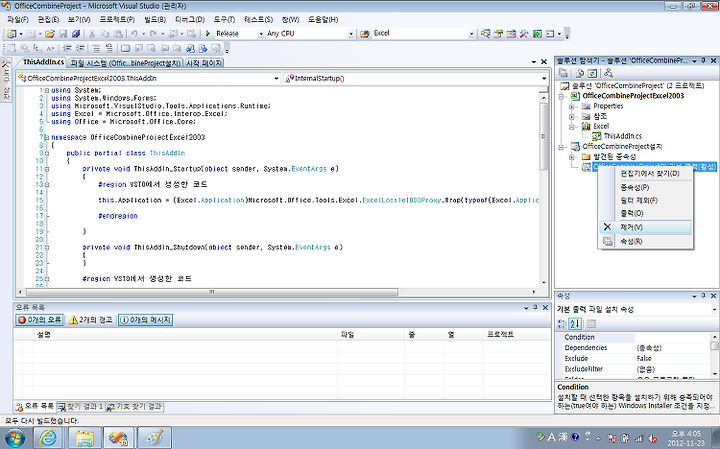This screenshot has height=449, width=720.
Task: Toggle the 2 warnings filter button
Action: click(90, 320)
